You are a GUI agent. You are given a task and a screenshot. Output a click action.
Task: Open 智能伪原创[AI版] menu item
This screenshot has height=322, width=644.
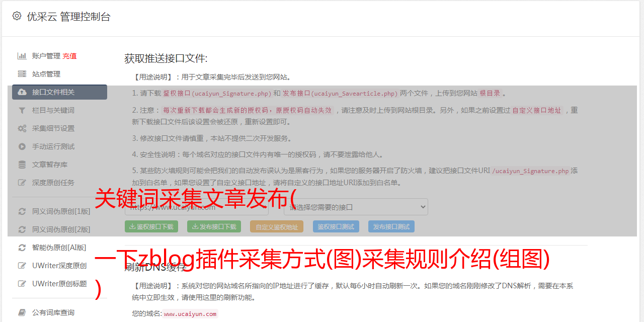pyautogui.click(x=59, y=248)
